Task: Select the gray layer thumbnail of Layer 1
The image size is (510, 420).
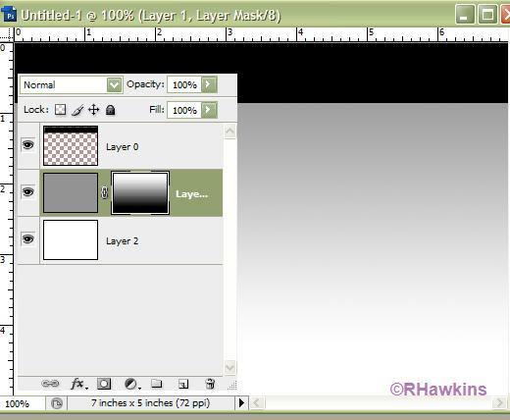Action: (71, 193)
